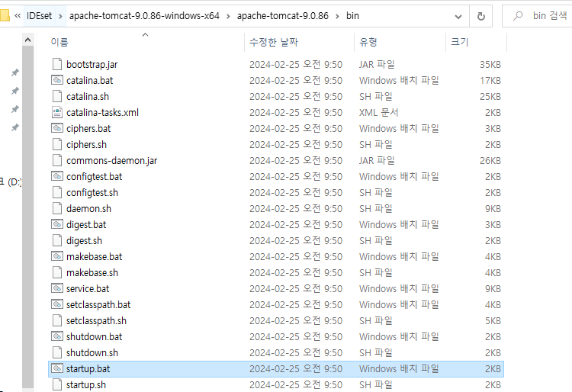Click the folder icon in address bar
The height and width of the screenshot is (392, 572).
coord(5,16)
